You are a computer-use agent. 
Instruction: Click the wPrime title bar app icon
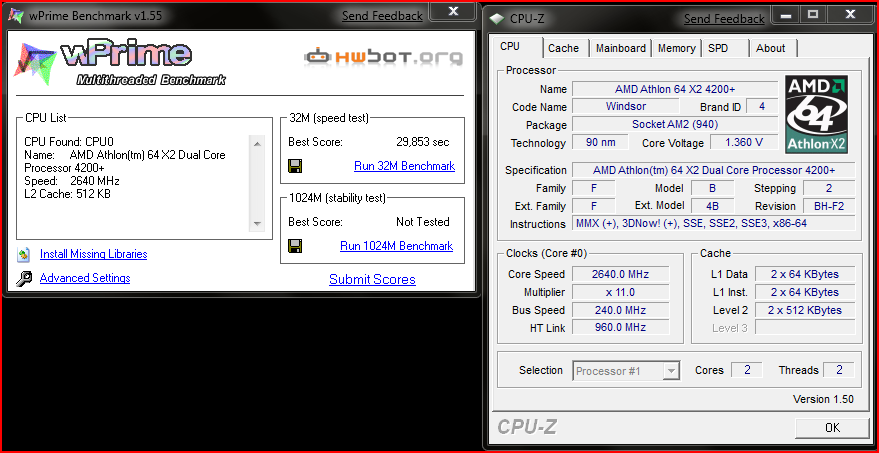click(x=16, y=15)
